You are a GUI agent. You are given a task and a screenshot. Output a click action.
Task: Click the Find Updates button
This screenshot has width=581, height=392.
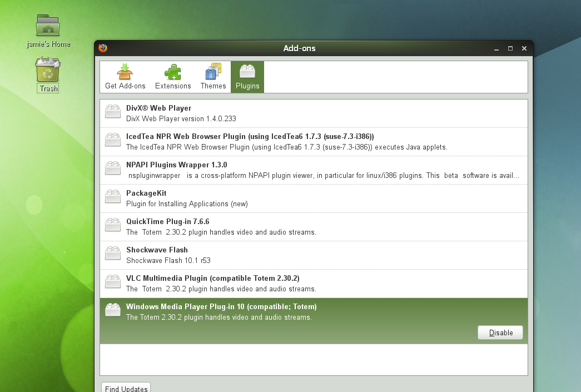[x=126, y=388]
